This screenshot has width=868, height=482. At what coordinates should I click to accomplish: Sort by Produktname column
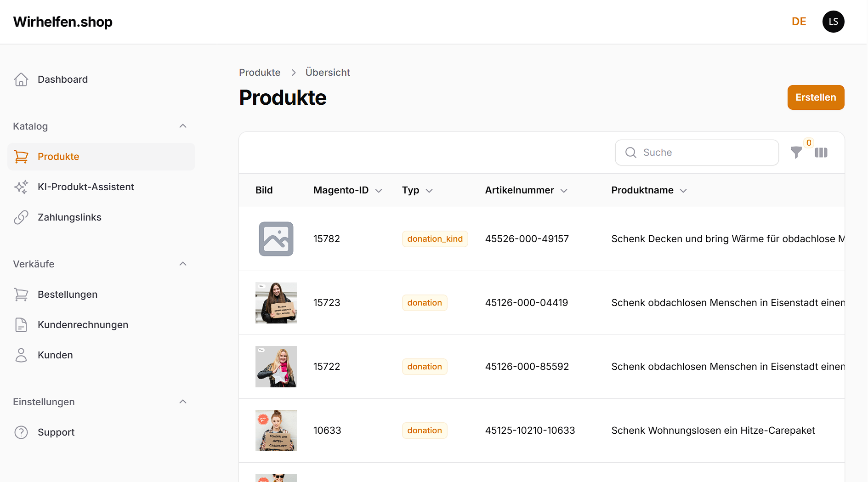point(649,190)
